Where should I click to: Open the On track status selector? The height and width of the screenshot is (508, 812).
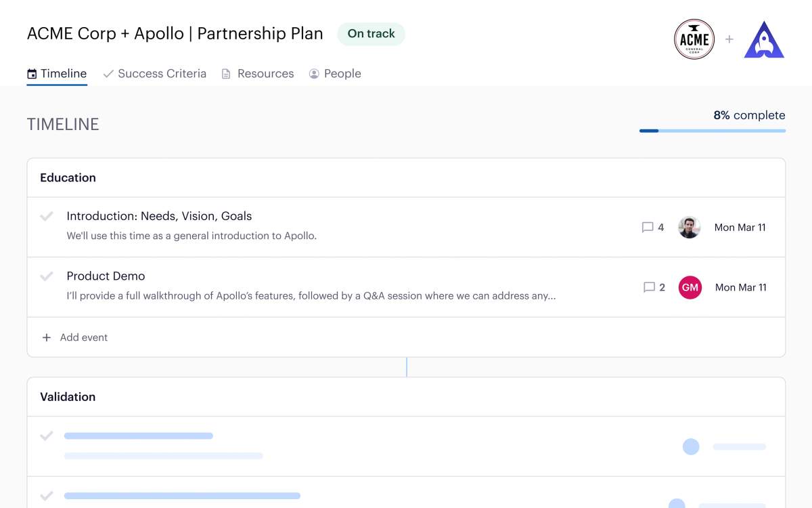coord(371,33)
